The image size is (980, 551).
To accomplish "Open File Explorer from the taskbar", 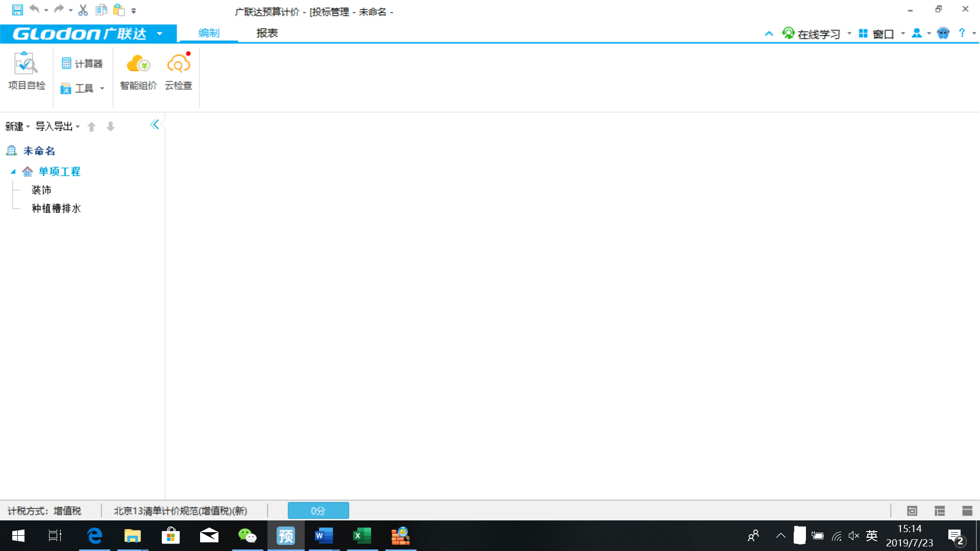I will (x=133, y=536).
